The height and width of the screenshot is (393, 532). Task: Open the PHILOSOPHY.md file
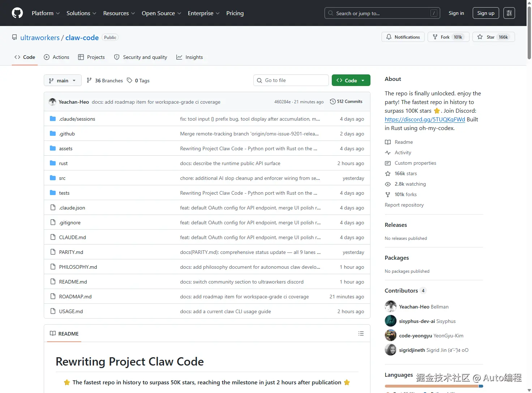(x=78, y=267)
